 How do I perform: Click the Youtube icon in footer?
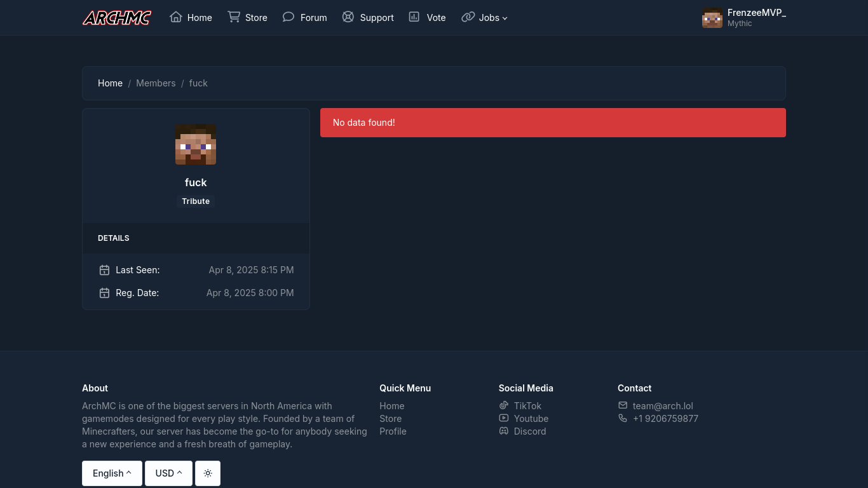pos(504,418)
